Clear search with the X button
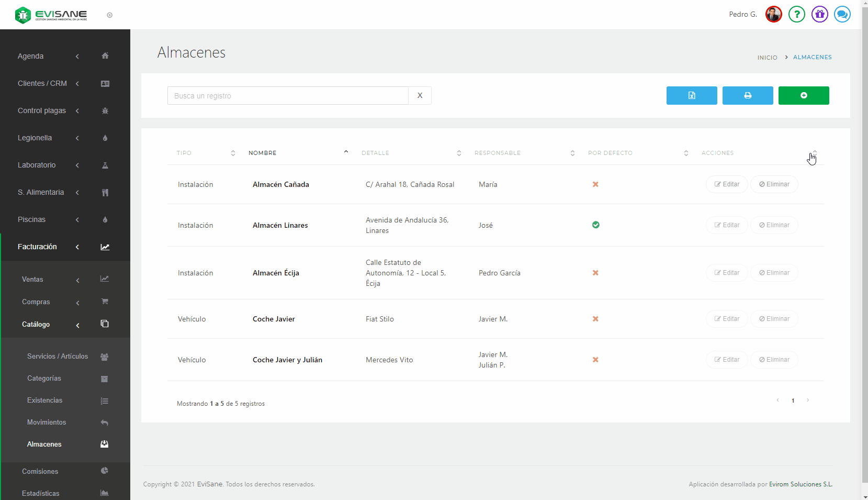Image resolution: width=868 pixels, height=500 pixels. pyautogui.click(x=420, y=96)
